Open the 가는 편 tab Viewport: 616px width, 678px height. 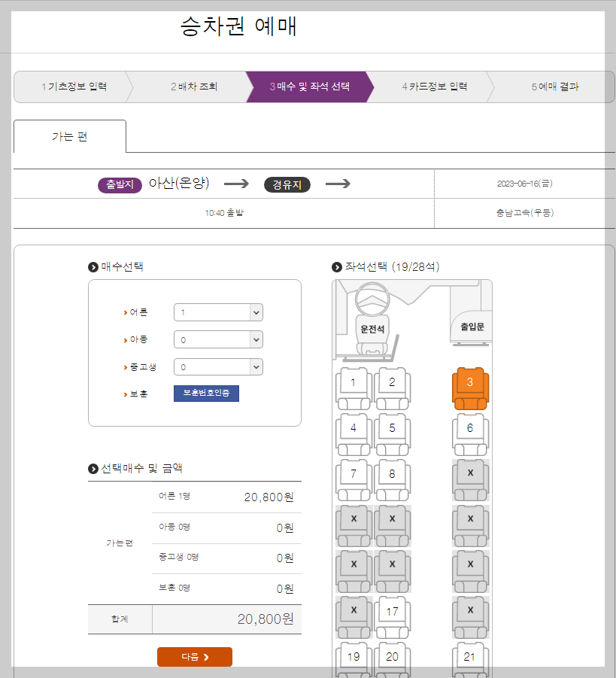(70, 137)
